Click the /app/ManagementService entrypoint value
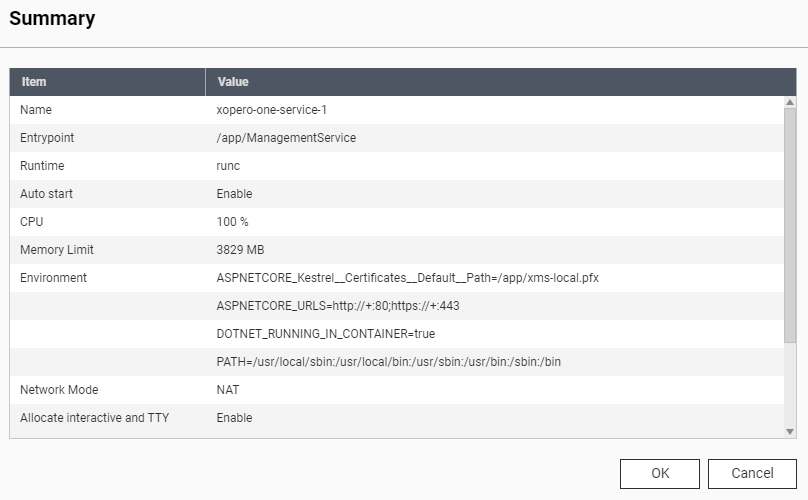 click(286, 138)
